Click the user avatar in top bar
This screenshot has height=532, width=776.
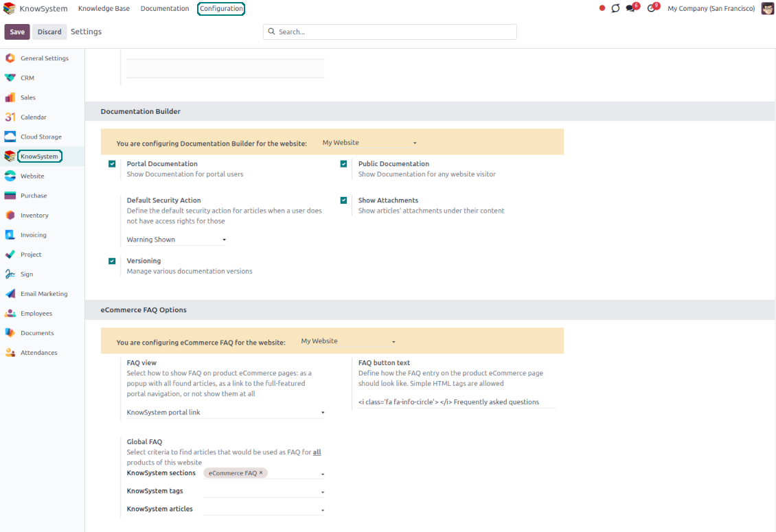[x=767, y=8]
